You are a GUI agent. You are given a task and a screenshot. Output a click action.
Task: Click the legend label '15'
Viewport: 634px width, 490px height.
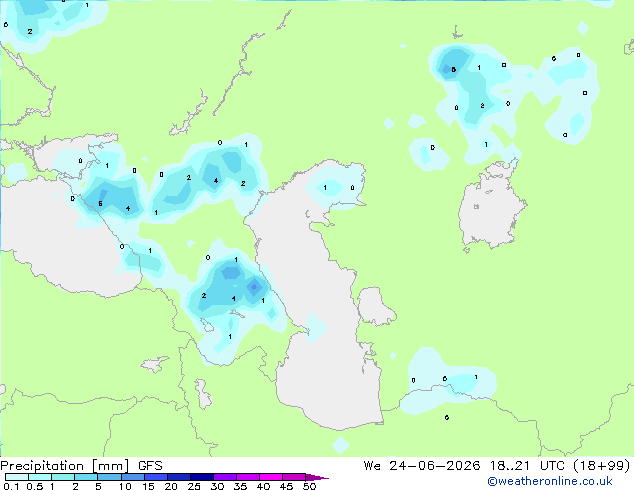148,486
